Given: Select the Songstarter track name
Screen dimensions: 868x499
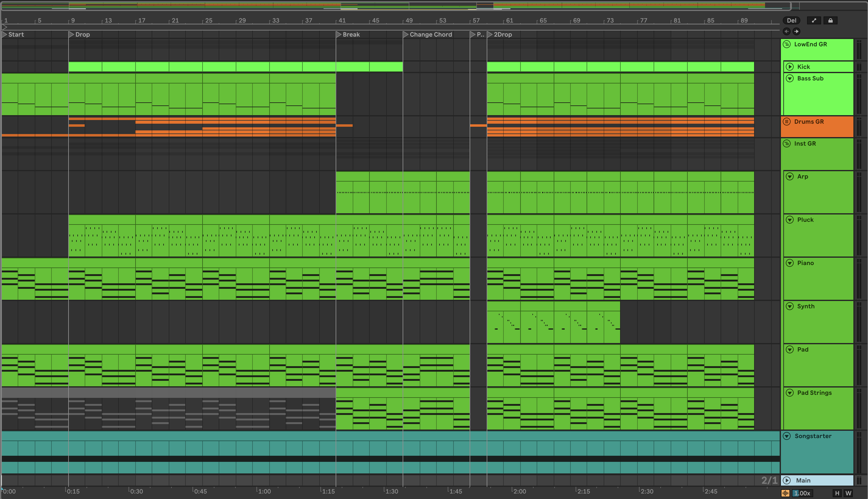Looking at the screenshot, I should [813, 436].
